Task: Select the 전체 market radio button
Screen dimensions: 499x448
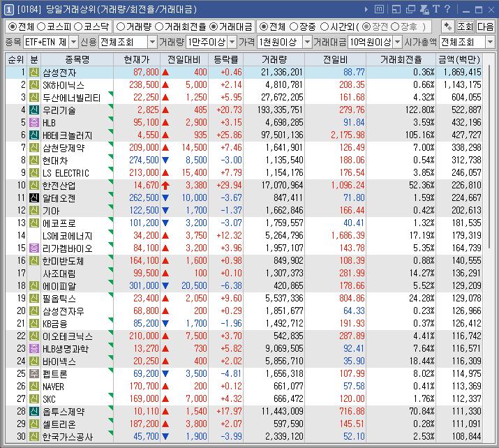Action: (x=12, y=27)
